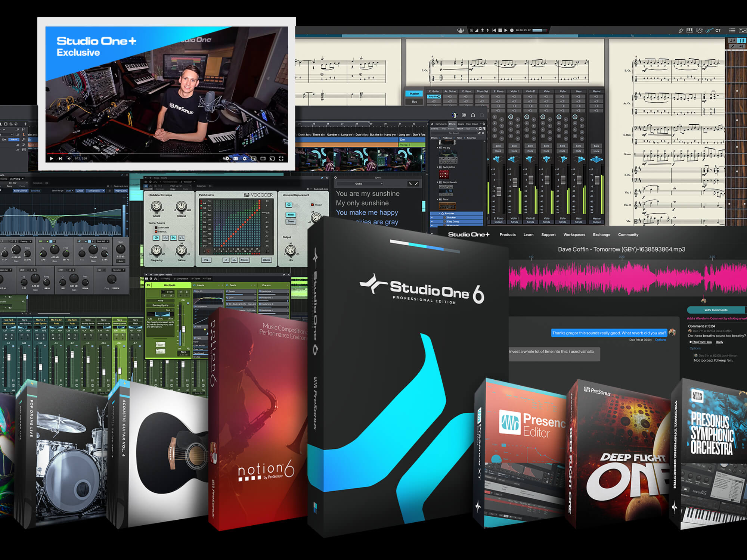Open video settings gear icon
Viewport: 747px width, 560px height.
[x=245, y=159]
